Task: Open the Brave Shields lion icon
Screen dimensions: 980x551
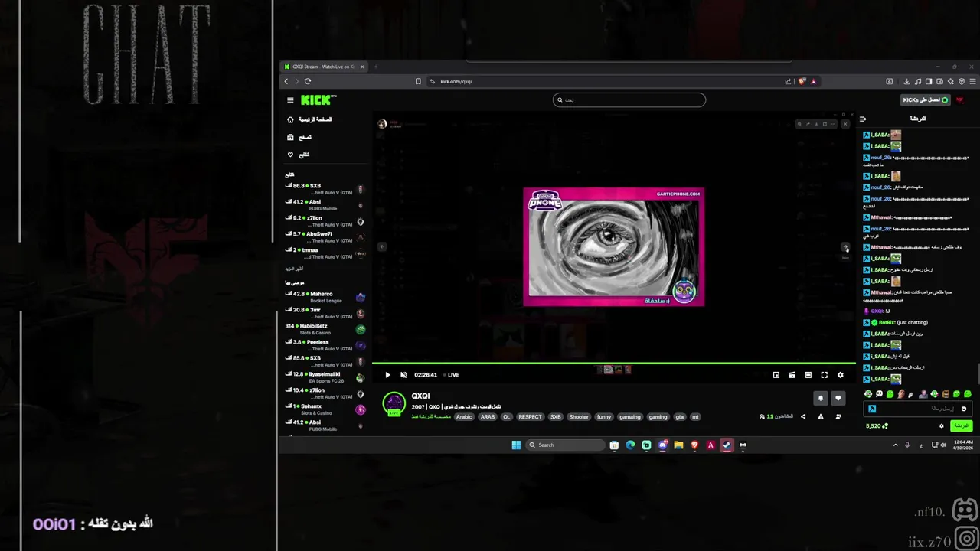Action: click(802, 81)
